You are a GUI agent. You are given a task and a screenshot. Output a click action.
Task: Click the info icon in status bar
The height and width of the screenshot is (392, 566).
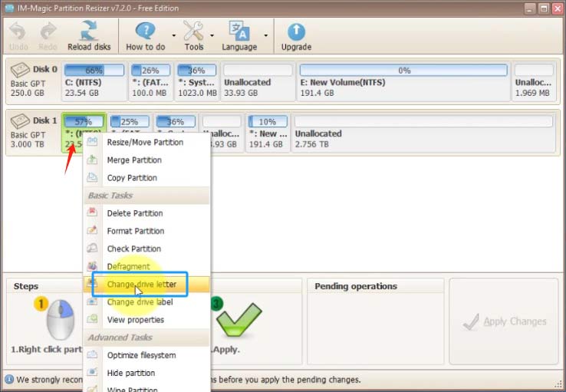click(x=9, y=380)
